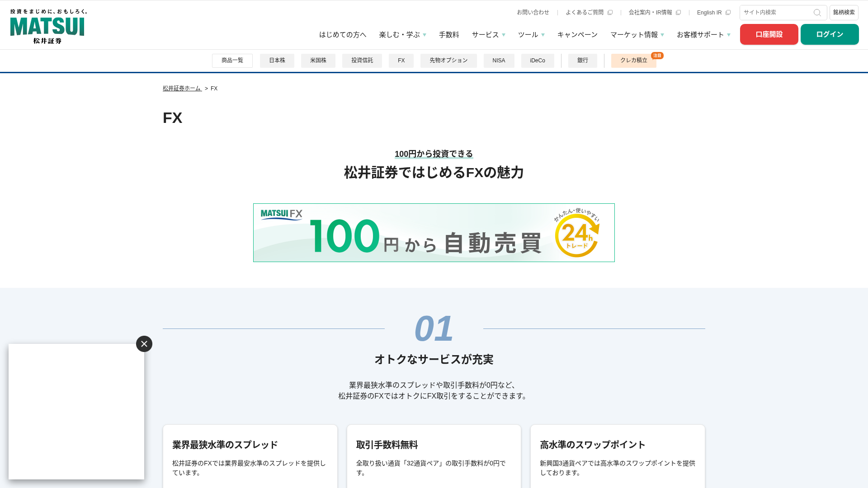Click the search magnifier icon

click(x=817, y=13)
